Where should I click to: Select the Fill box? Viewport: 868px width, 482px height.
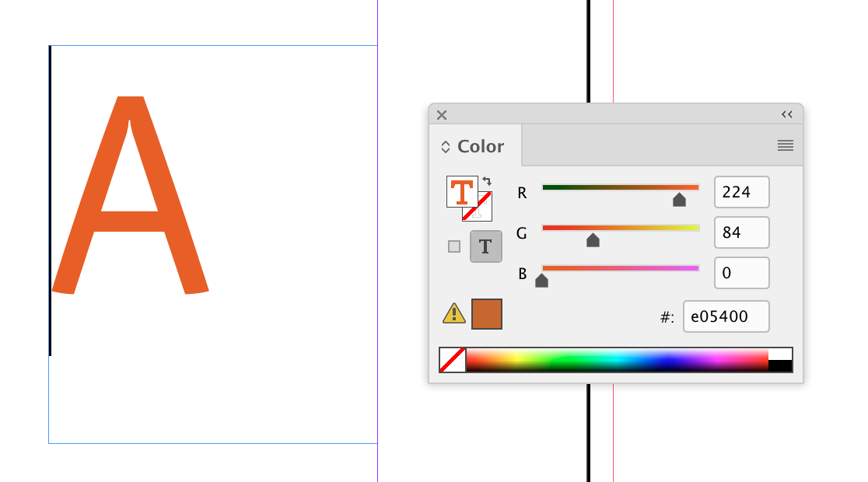(x=460, y=189)
